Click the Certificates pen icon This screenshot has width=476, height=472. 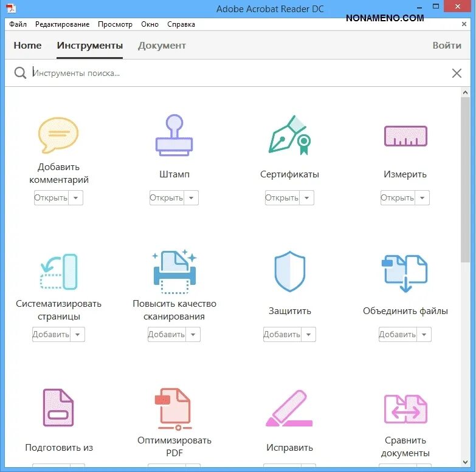289,135
